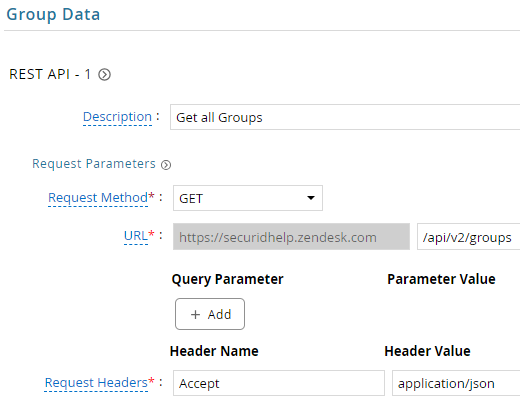Viewport: 520px width, 399px height.
Task: Collapse the Request Parameters arrow icon
Action: [x=166, y=165]
